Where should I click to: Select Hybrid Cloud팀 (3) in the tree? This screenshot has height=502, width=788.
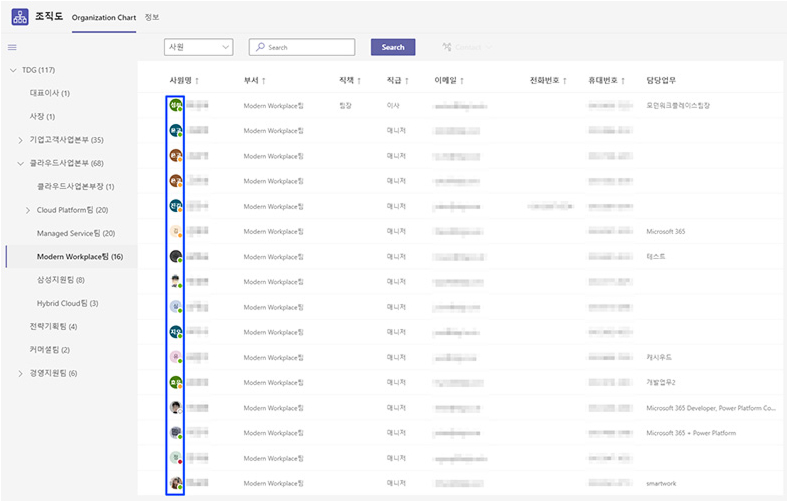[x=67, y=304]
